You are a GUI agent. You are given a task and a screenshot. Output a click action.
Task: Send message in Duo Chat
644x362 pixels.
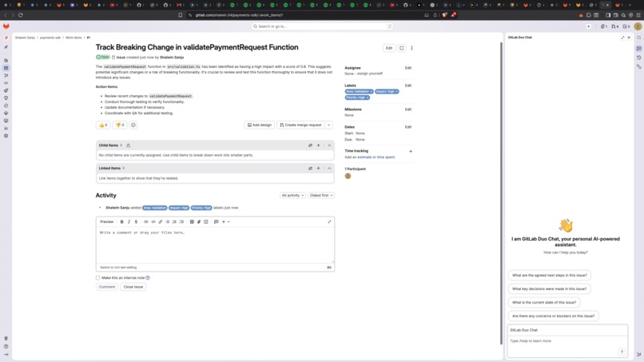(622, 352)
